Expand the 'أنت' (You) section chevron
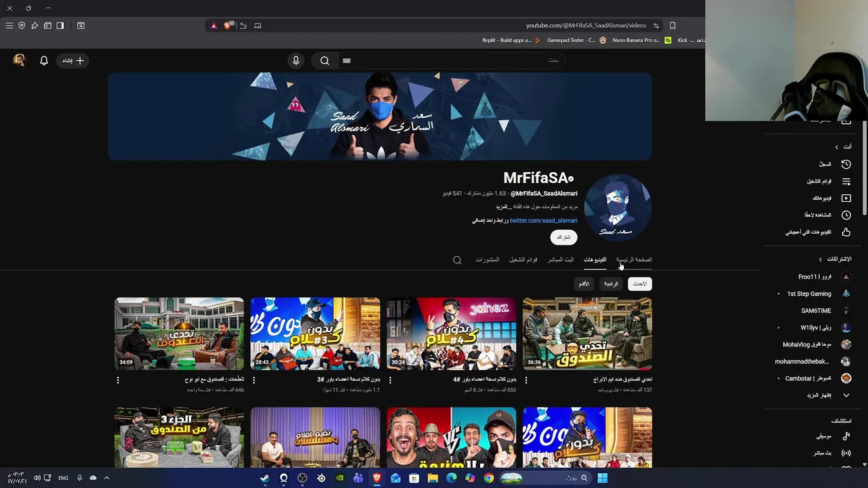 (x=836, y=147)
